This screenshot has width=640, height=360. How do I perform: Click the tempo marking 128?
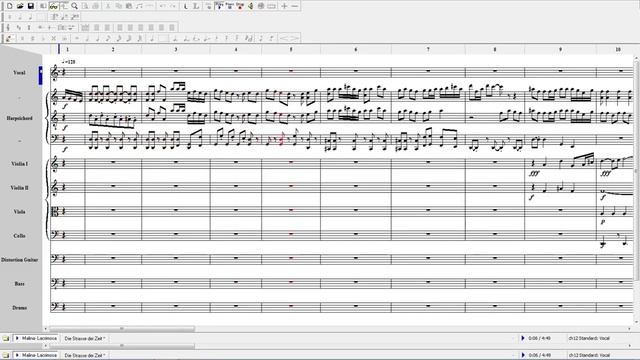(x=69, y=62)
